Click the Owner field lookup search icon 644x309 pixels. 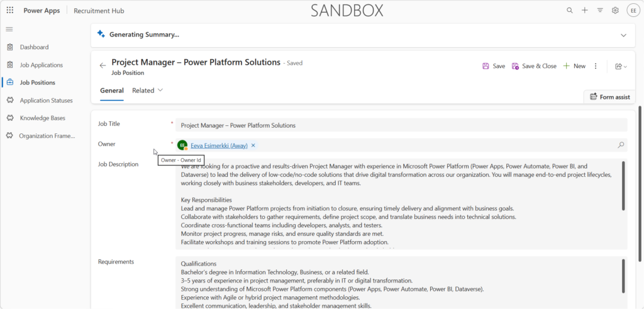621,145
